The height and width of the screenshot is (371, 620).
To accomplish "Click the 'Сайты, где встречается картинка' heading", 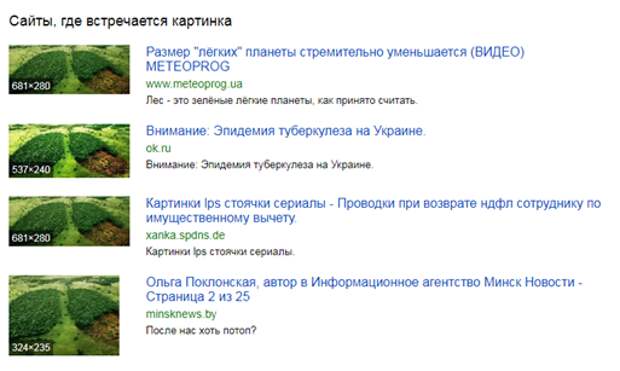I will 120,21.
